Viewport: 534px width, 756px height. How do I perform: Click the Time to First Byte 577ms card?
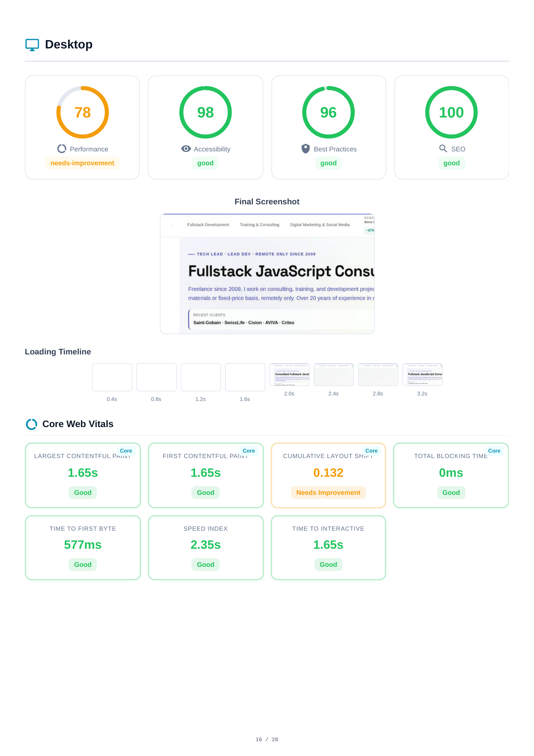83,547
